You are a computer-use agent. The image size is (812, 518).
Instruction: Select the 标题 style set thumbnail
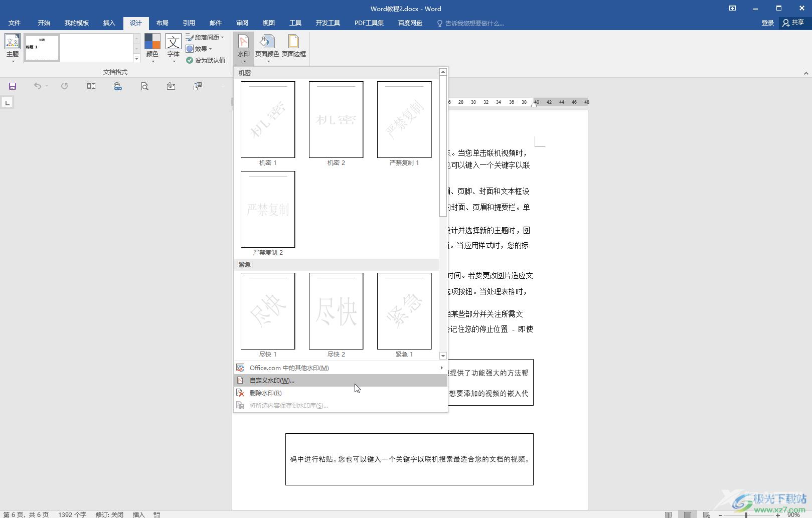tap(42, 48)
